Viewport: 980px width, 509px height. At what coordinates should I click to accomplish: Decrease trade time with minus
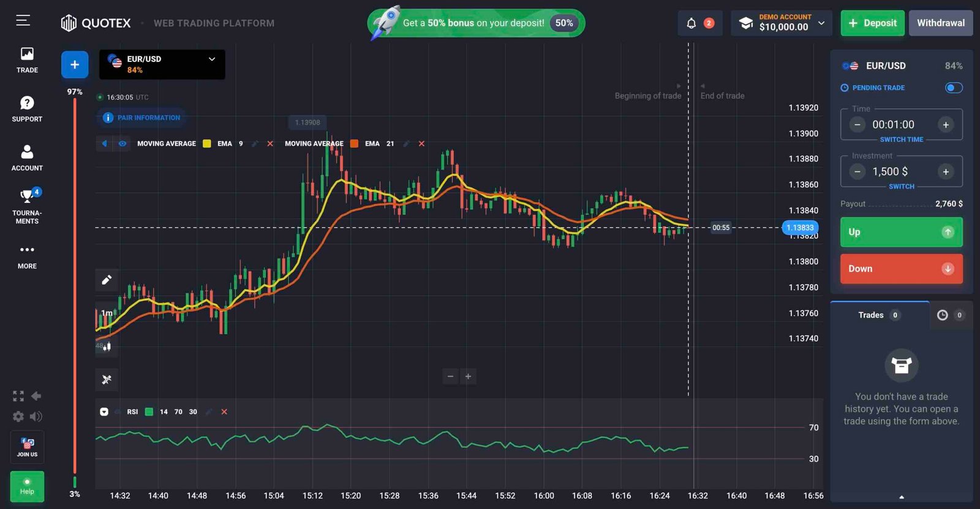[x=858, y=125]
